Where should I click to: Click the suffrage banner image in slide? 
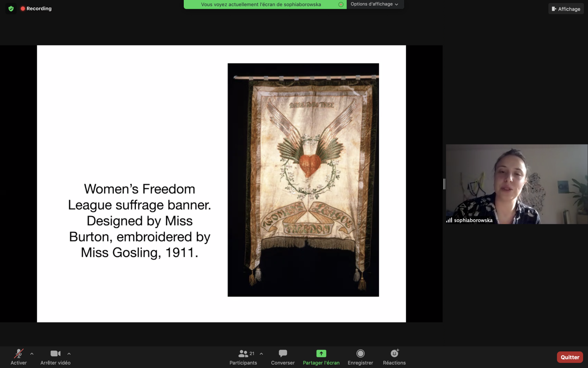point(303,180)
